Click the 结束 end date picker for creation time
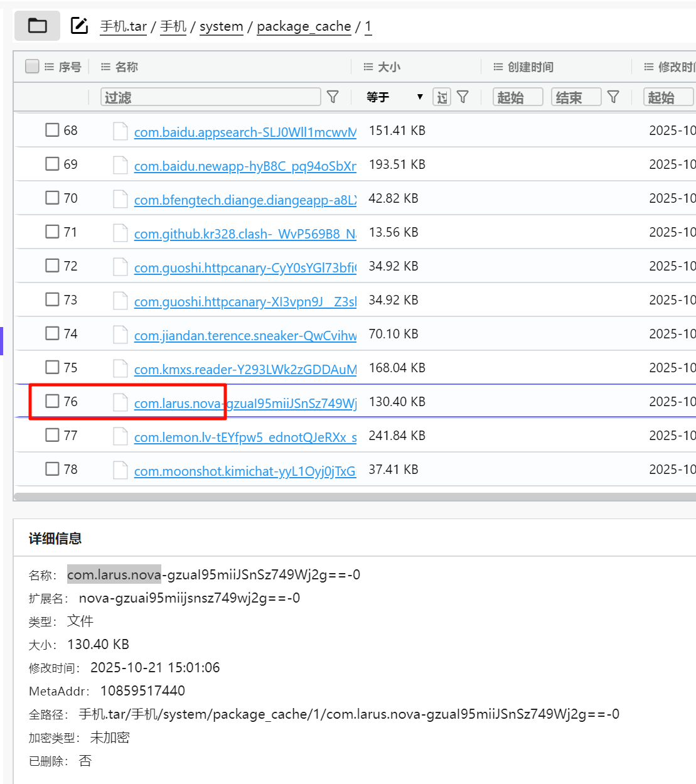The height and width of the screenshot is (784, 696). 576,97
